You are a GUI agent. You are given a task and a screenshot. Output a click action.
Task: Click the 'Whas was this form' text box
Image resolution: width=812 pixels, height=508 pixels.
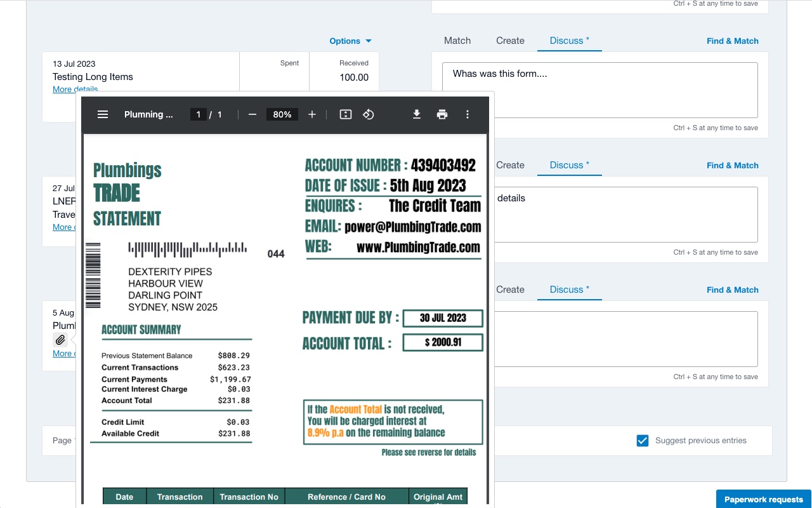(x=599, y=90)
